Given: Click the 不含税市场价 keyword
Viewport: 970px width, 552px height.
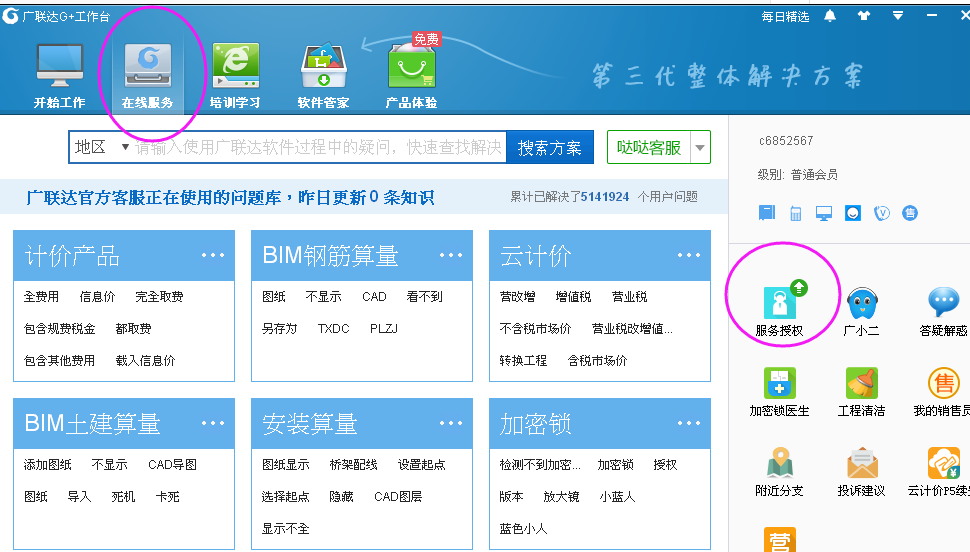Looking at the screenshot, I should pyautogui.click(x=536, y=329).
